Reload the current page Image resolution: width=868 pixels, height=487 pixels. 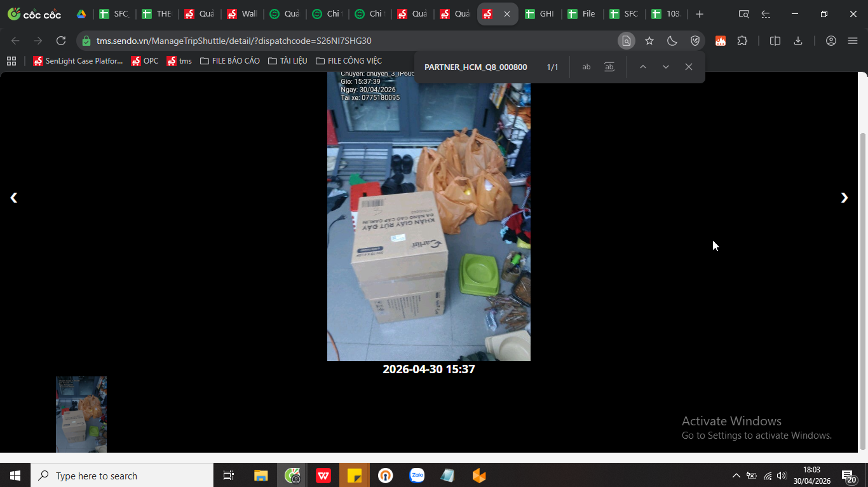coord(61,41)
